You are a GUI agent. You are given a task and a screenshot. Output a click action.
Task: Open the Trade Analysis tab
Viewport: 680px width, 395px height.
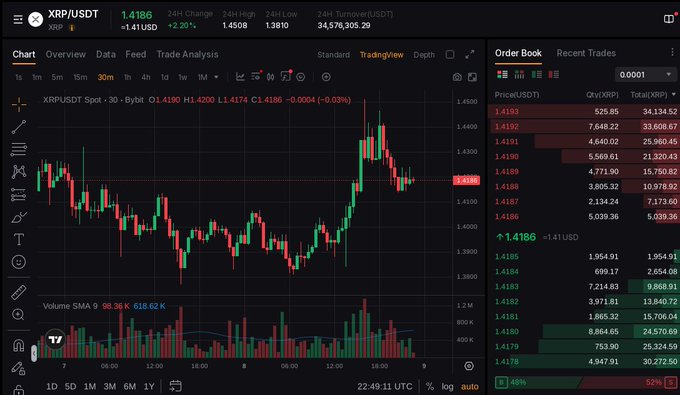pyautogui.click(x=187, y=54)
